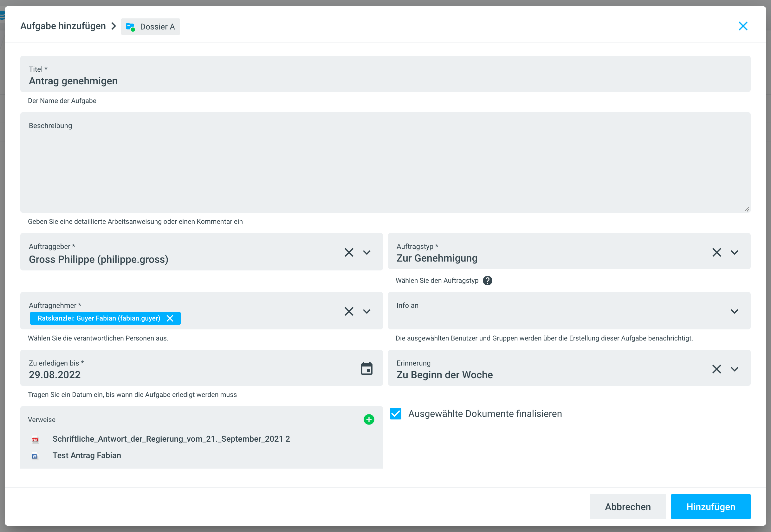Image resolution: width=771 pixels, height=532 pixels.
Task: Expand the Auftraggeber dropdown
Action: pos(367,252)
